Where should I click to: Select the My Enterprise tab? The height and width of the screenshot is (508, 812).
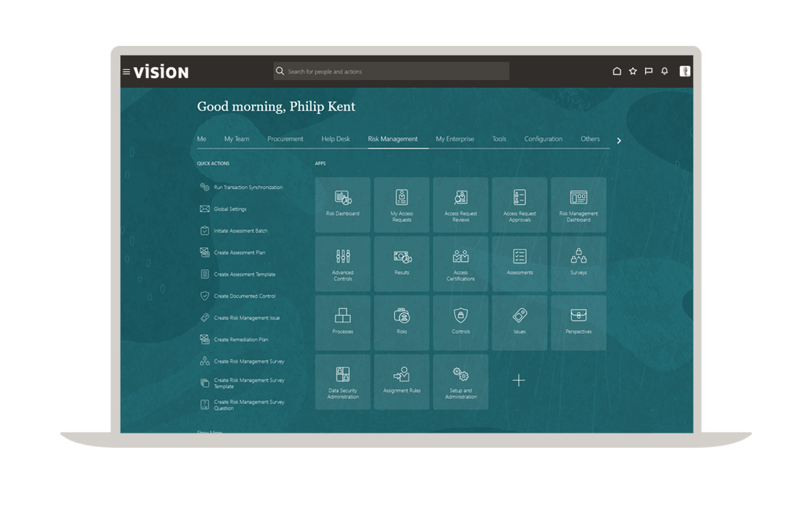[x=455, y=139]
